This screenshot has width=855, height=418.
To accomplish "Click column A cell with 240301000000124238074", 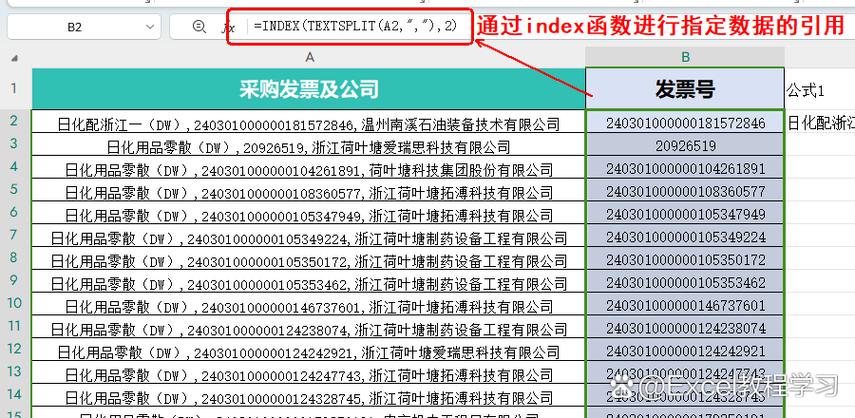I will coord(309,328).
